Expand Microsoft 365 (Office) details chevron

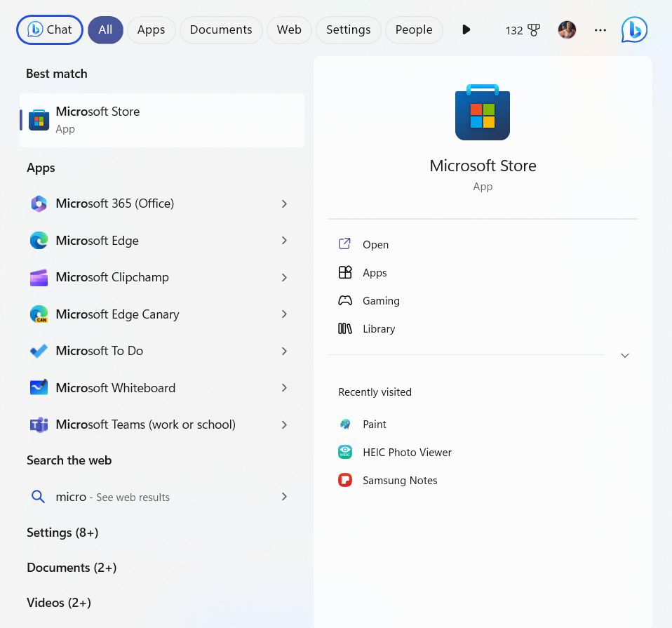click(284, 203)
